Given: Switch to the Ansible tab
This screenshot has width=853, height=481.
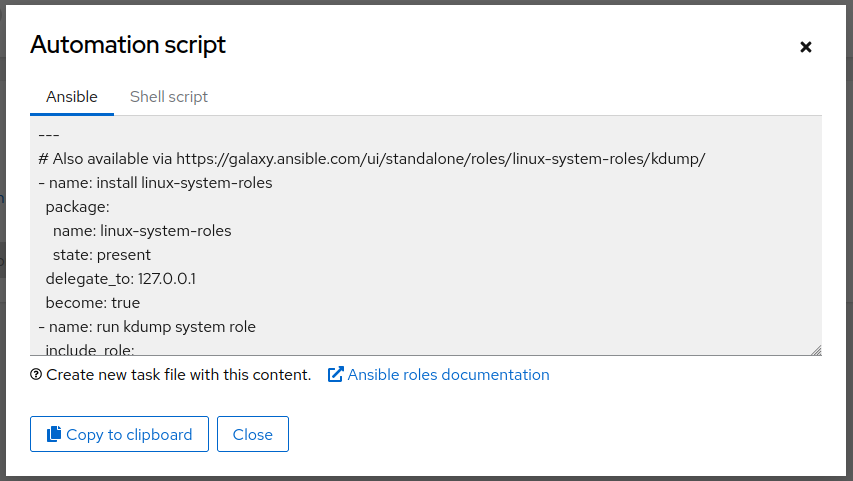Looking at the screenshot, I should 72,97.
